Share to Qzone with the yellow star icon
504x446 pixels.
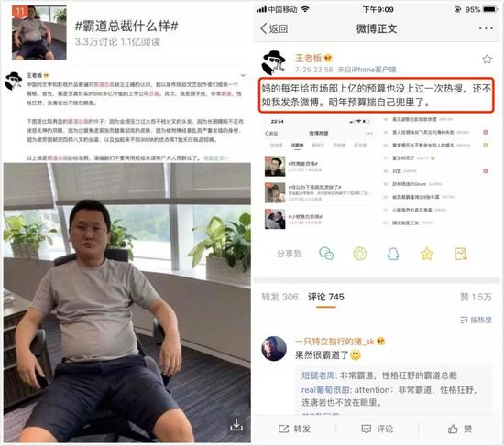[x=426, y=255]
